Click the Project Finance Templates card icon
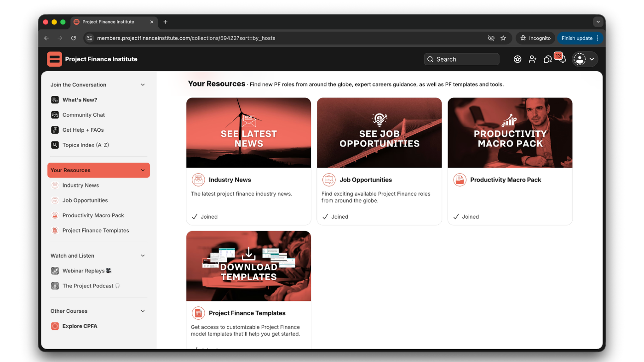 (x=198, y=313)
